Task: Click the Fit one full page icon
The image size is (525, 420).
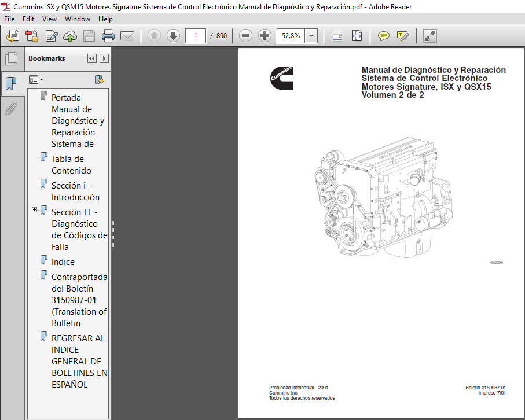Action: coord(357,36)
